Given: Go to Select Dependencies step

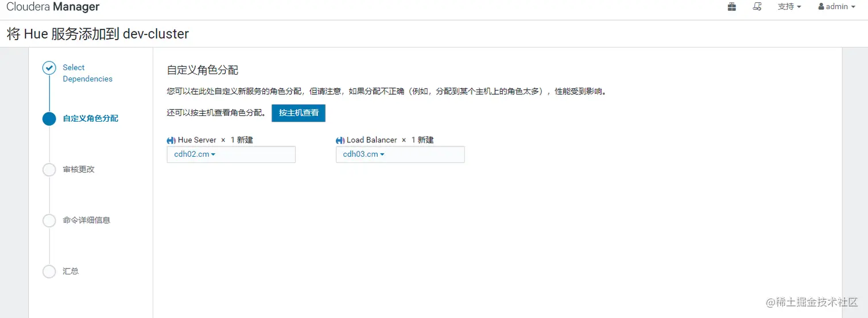Looking at the screenshot, I should click(x=87, y=73).
